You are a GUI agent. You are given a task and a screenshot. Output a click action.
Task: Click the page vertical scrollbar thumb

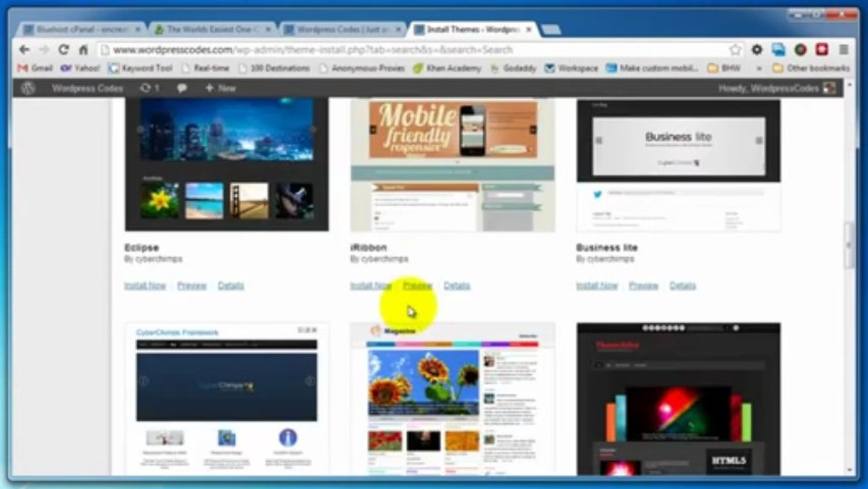point(849,246)
